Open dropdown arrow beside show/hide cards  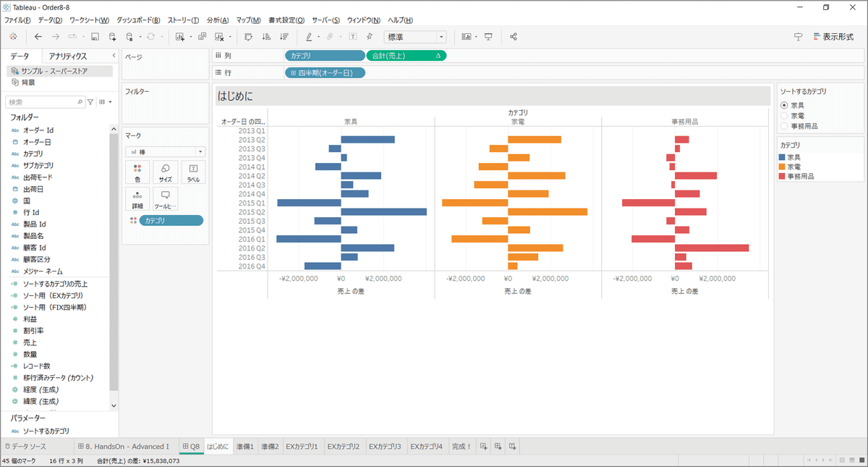pyautogui.click(x=476, y=36)
